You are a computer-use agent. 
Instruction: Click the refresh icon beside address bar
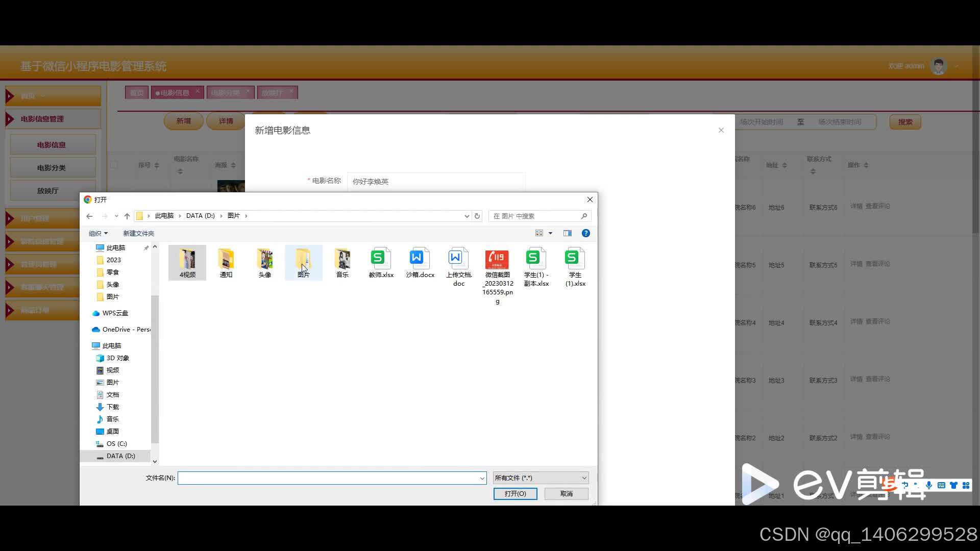477,216
